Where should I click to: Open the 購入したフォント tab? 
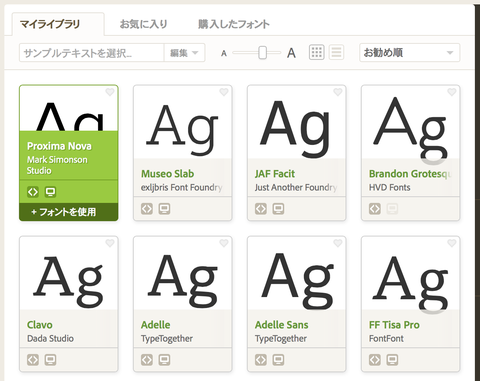tap(234, 24)
